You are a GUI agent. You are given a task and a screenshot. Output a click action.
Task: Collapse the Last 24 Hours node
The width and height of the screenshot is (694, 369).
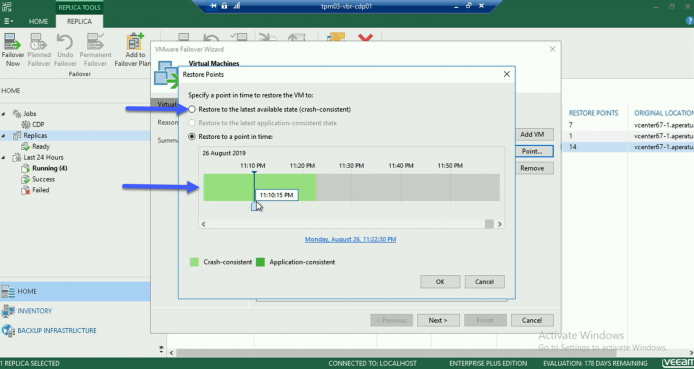(x=4, y=157)
